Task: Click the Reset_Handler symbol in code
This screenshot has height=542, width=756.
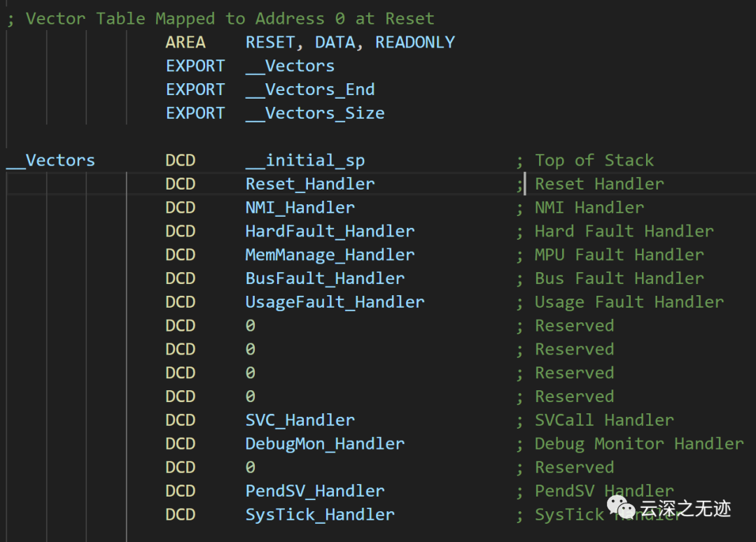Action: coord(310,184)
